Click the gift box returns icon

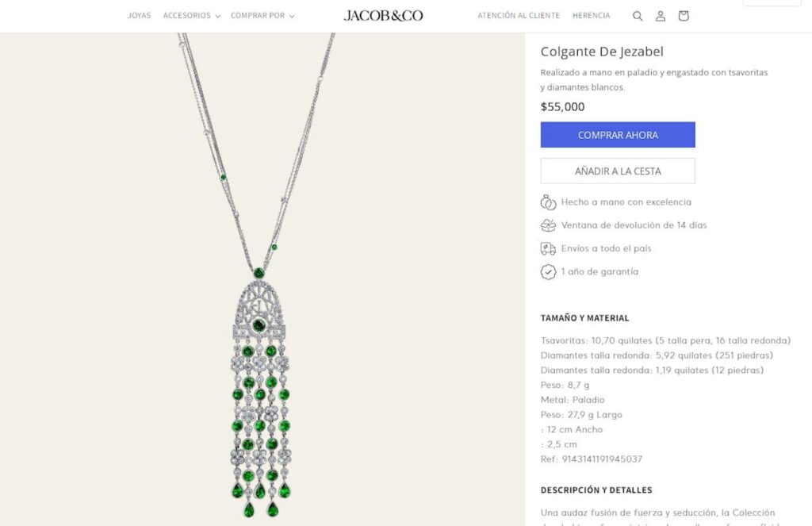[x=548, y=225]
